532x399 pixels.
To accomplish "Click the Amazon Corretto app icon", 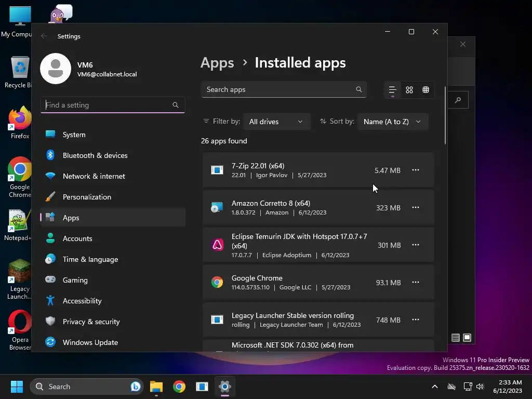I will 217,207.
